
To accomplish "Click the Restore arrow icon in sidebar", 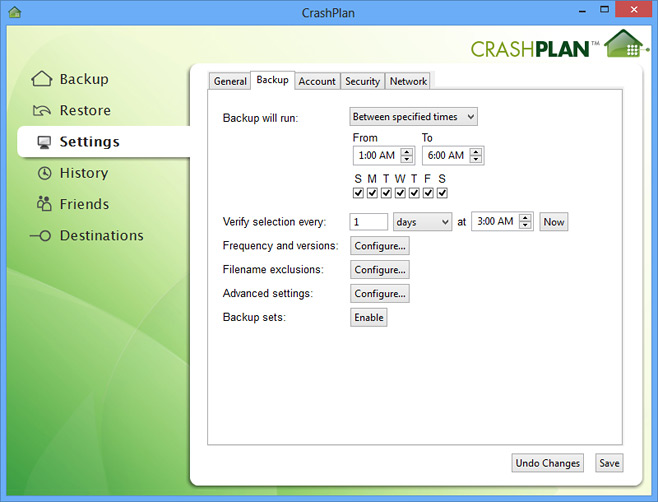I will (x=42, y=110).
